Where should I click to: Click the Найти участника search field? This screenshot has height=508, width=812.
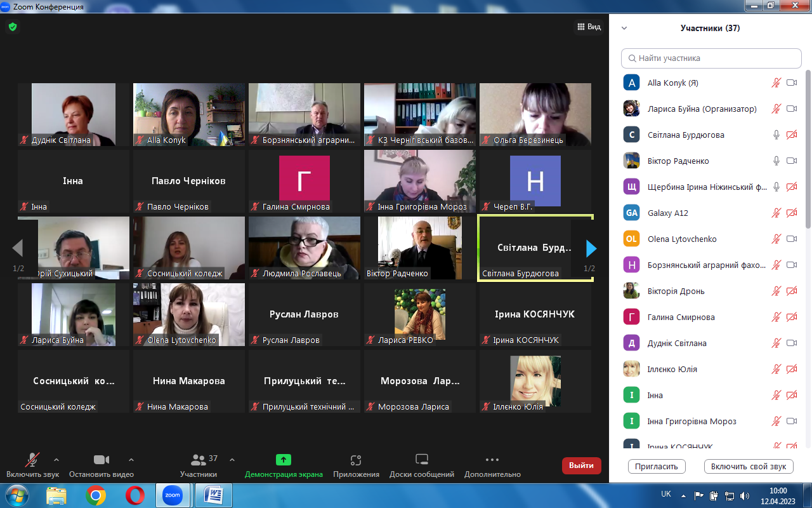tap(711, 58)
